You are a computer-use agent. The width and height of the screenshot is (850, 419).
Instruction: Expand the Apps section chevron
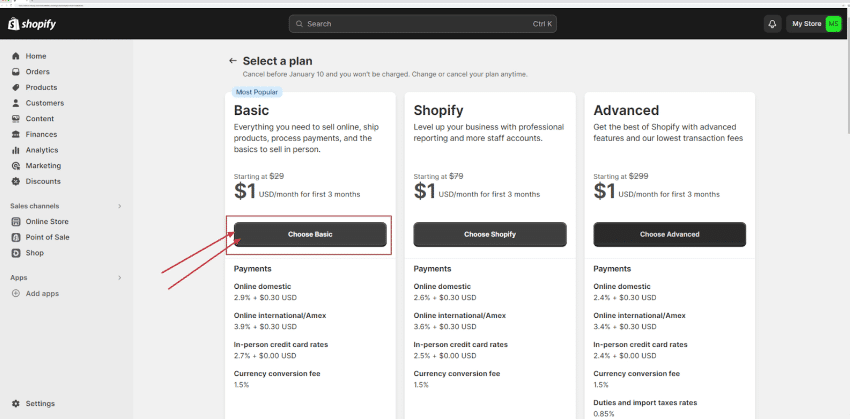click(120, 278)
